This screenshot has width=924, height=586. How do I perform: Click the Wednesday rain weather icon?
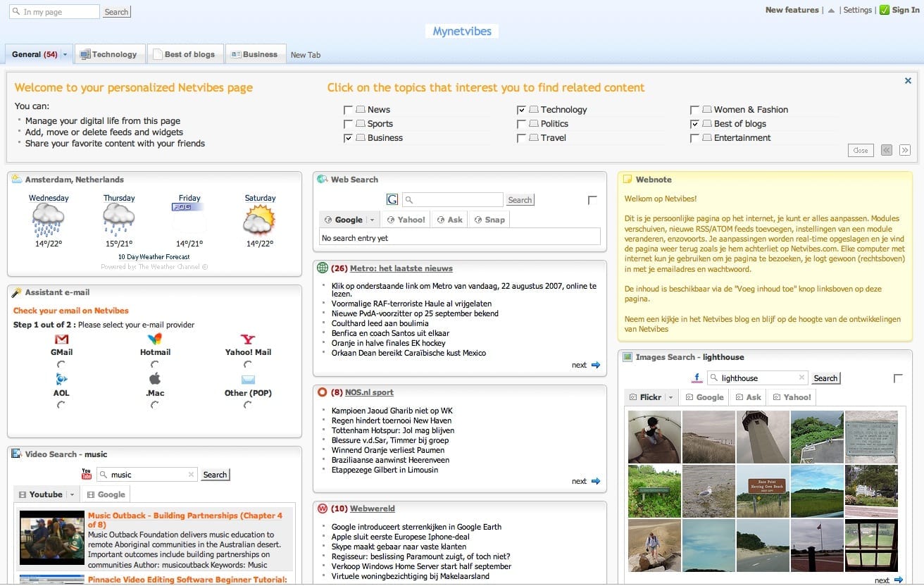[49, 220]
